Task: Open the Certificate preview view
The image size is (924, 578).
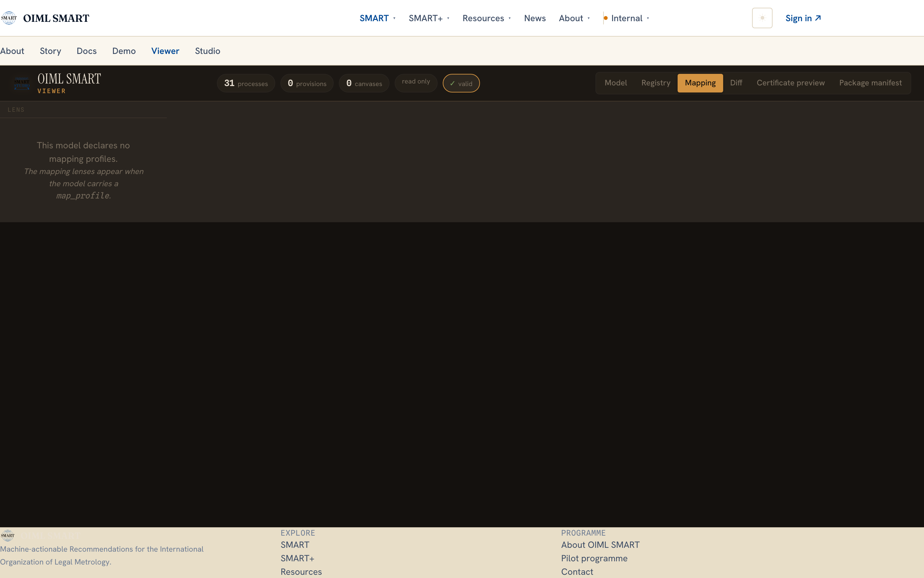Action: (x=790, y=83)
